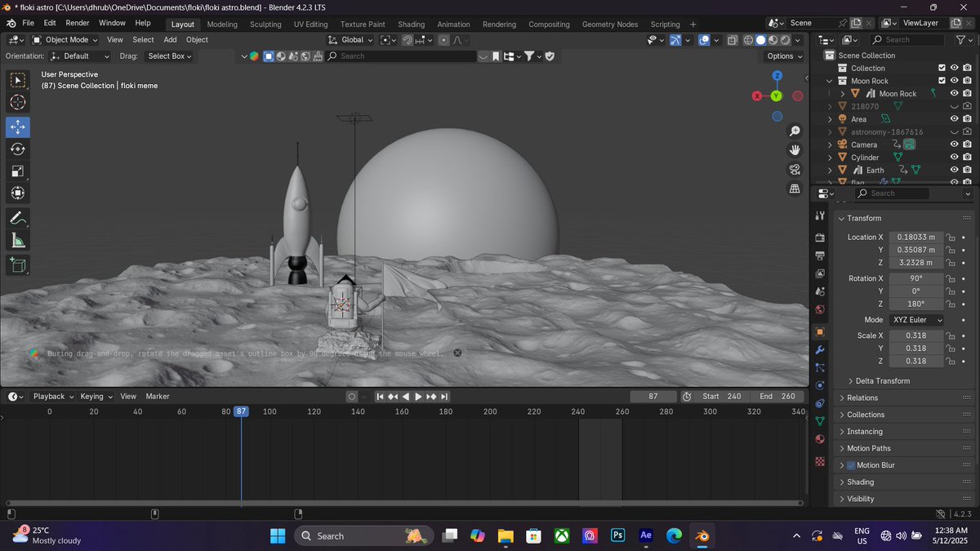The image size is (980, 551).
Task: Select the Select Box tool in toolbar
Action: (18, 80)
